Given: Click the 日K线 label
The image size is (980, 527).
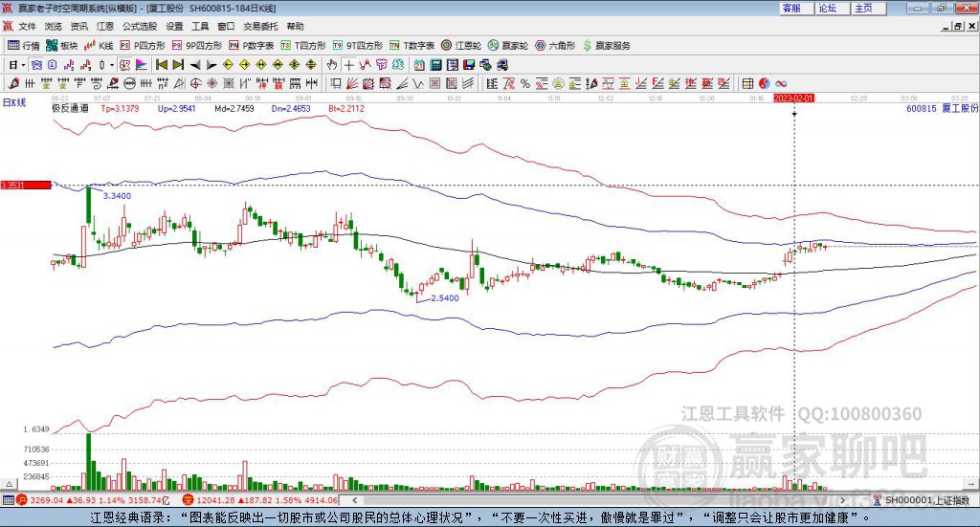Looking at the screenshot, I should coord(14,102).
